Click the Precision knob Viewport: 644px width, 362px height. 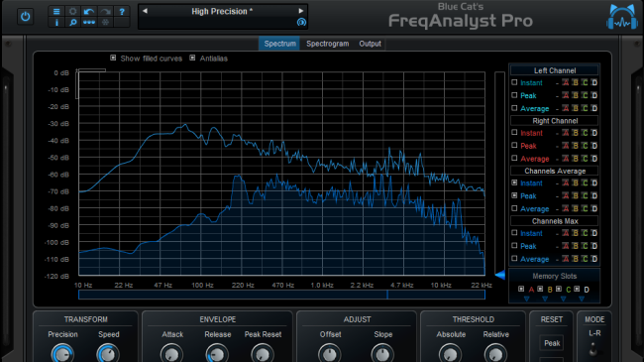coord(62,354)
